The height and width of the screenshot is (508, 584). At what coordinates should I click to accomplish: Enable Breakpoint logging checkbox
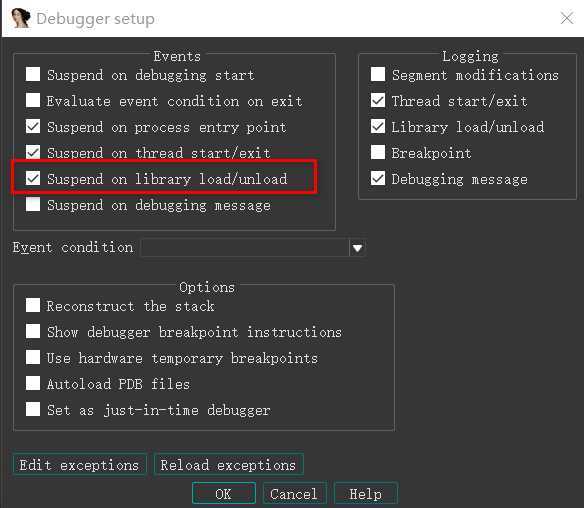378,152
